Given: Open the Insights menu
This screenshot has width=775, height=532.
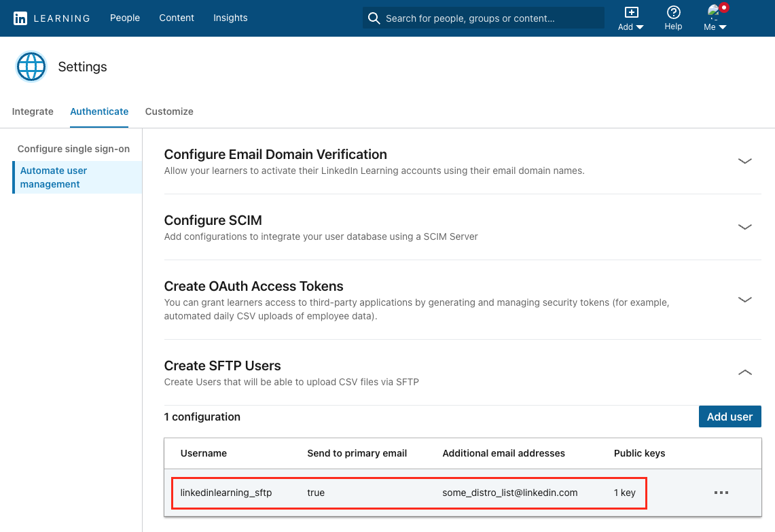Looking at the screenshot, I should pos(230,18).
